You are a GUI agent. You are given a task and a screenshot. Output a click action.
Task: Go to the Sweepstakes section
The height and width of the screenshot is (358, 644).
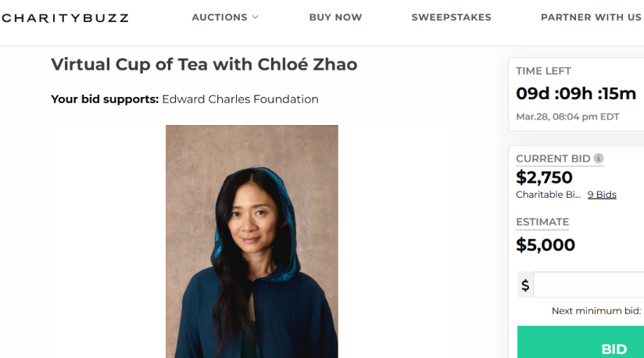tap(451, 17)
